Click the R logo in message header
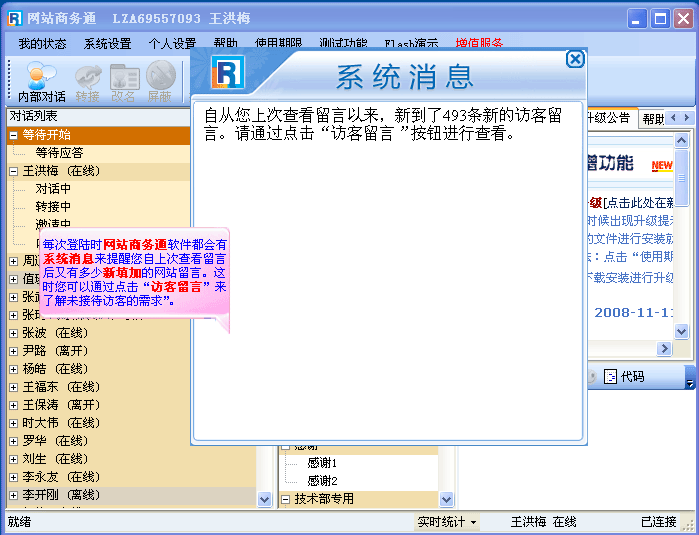Image resolution: width=699 pixels, height=535 pixels. 229,73
